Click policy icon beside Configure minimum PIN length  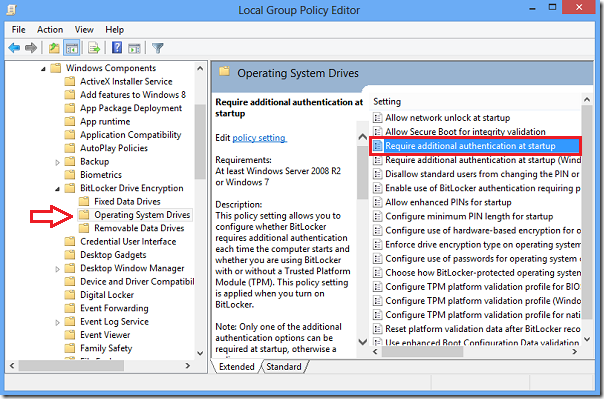378,216
